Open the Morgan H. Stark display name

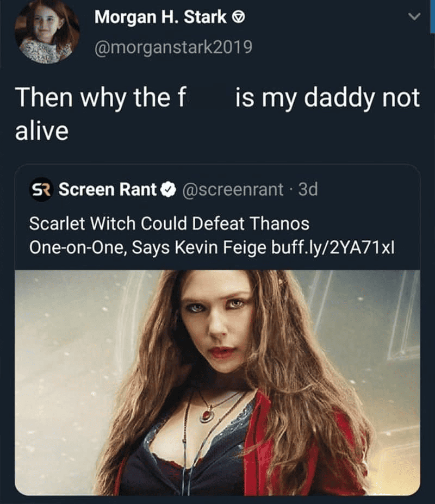coord(160,17)
